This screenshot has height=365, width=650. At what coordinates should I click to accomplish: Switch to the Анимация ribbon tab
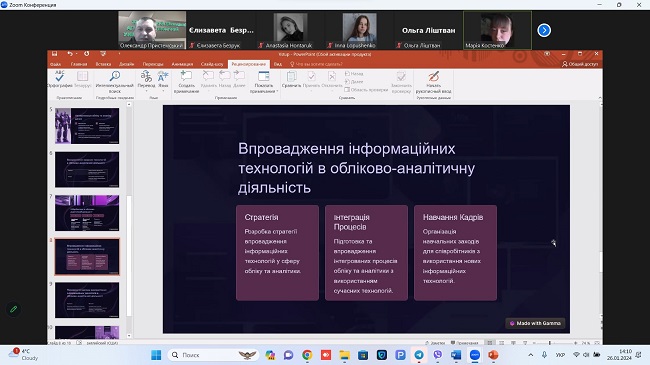click(182, 64)
